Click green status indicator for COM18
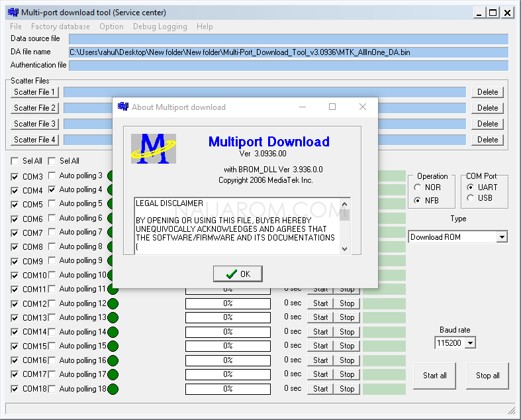This screenshot has width=521, height=420. [113, 389]
